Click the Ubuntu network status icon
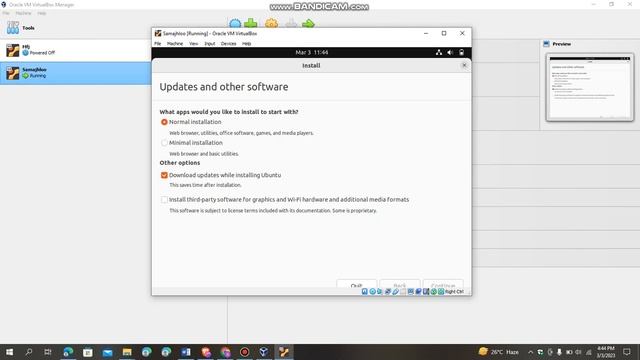 pyautogui.click(x=439, y=52)
